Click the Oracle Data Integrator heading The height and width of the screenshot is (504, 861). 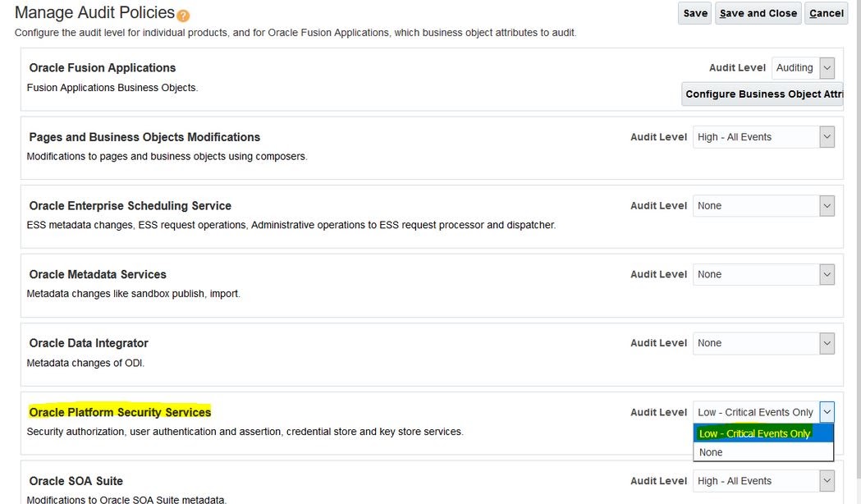tap(90, 342)
